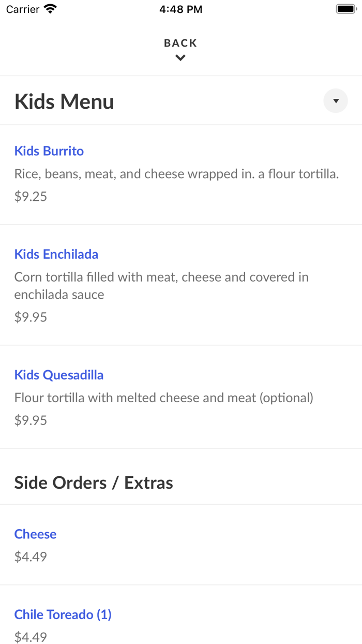
Task: Tap the Cheese price of $4.49
Action: 31,557
